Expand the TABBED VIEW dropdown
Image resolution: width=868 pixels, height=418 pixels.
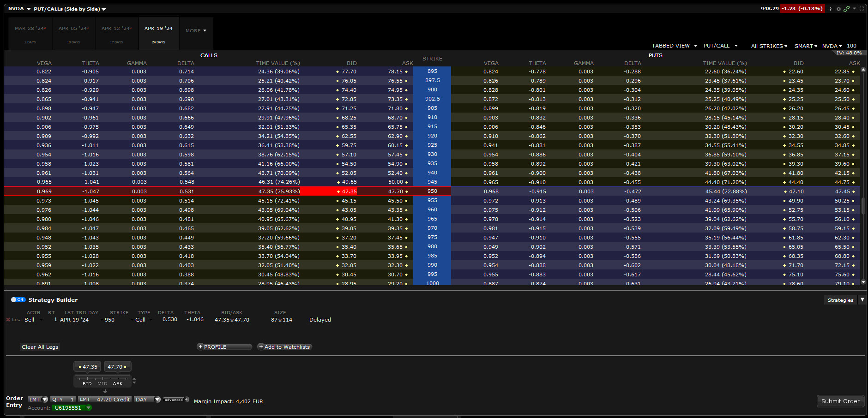674,46
